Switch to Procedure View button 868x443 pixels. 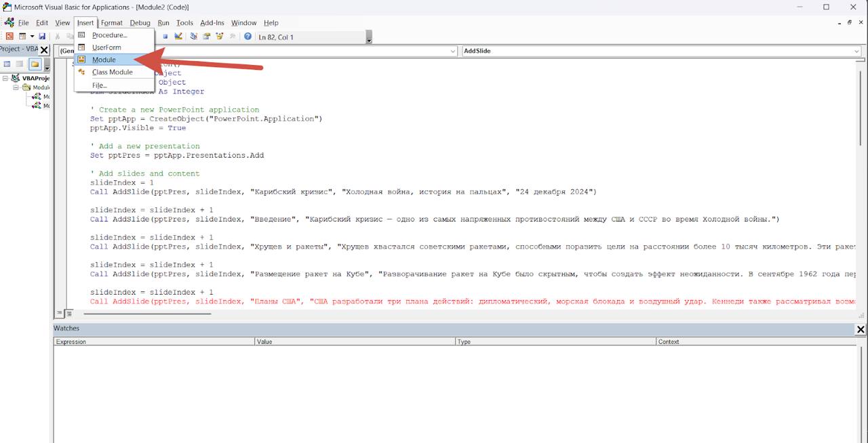(x=60, y=313)
